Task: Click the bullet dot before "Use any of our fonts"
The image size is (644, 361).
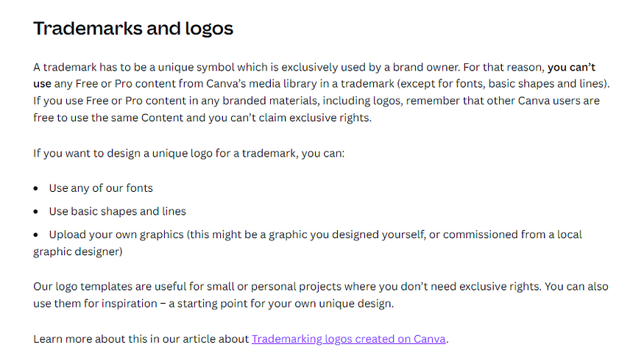Action: pos(37,189)
